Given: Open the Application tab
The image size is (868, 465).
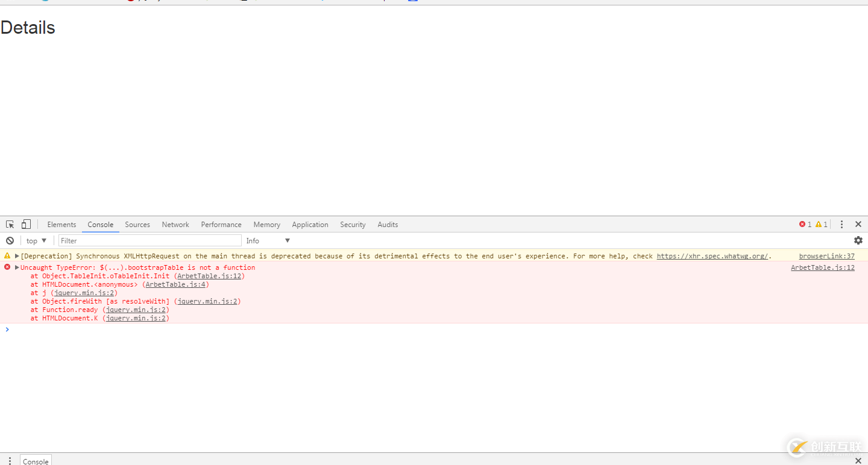Looking at the screenshot, I should pos(310,225).
